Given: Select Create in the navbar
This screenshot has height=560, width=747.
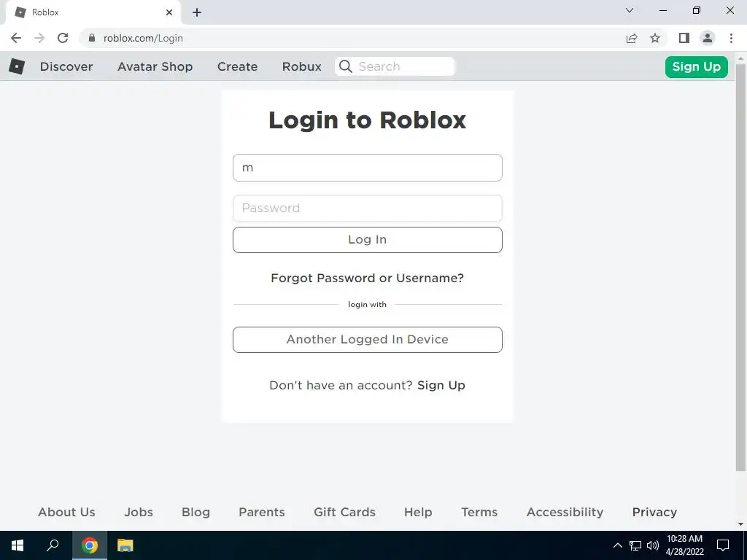Looking at the screenshot, I should [237, 66].
